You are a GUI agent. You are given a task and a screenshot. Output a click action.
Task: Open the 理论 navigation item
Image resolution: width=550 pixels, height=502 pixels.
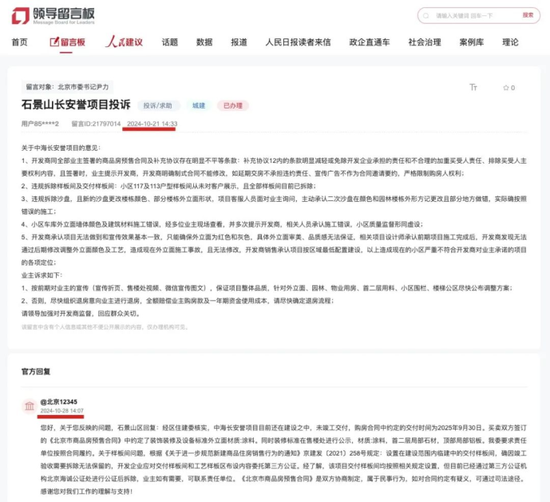pos(510,42)
